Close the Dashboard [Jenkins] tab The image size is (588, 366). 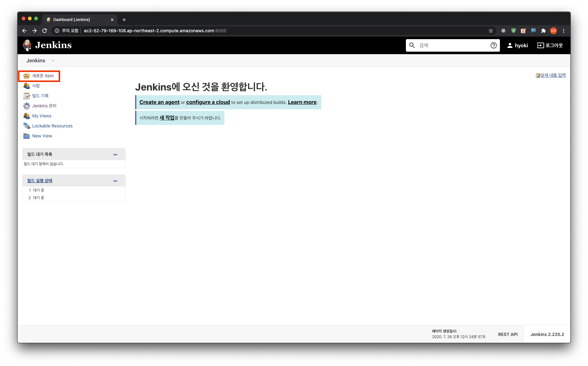112,20
